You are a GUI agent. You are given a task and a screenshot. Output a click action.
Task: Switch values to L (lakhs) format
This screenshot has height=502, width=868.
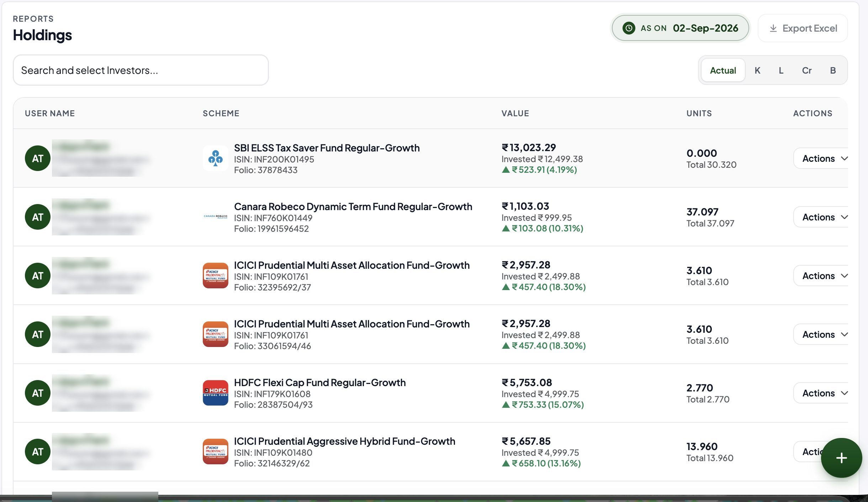[781, 70]
